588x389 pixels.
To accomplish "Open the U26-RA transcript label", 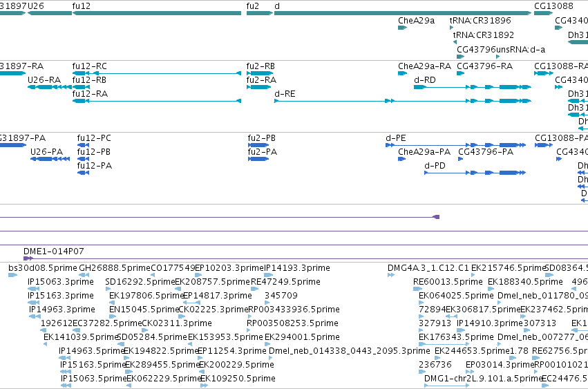I will [44, 80].
